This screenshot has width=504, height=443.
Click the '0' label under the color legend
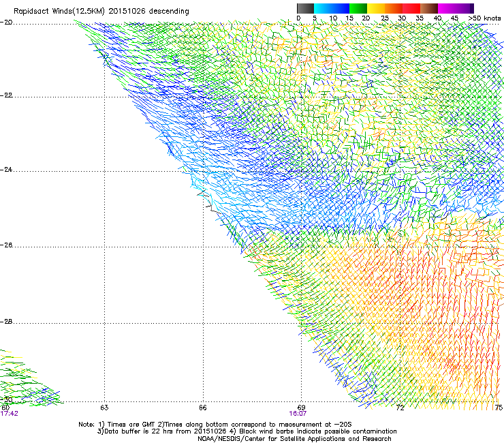[298, 18]
